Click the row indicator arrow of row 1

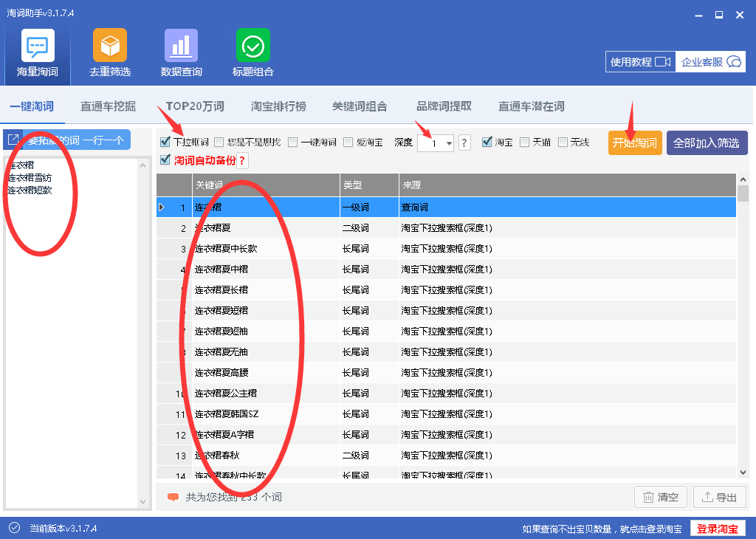(x=162, y=207)
